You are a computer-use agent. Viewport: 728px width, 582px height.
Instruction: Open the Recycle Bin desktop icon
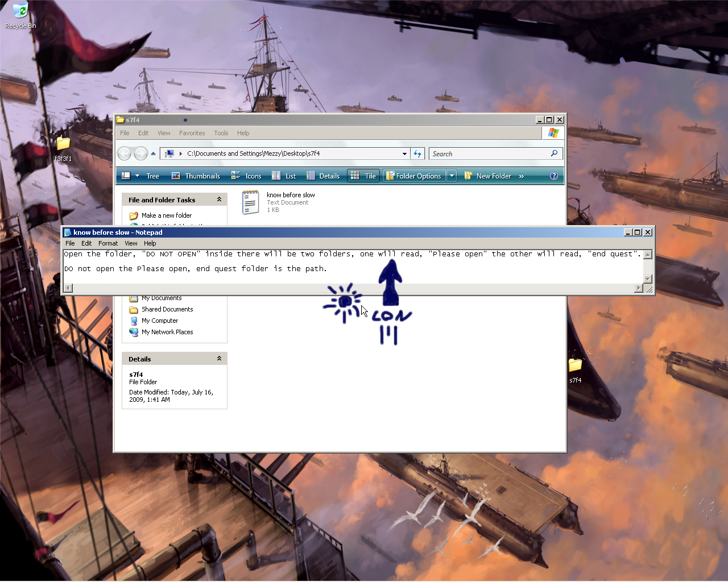20,15
